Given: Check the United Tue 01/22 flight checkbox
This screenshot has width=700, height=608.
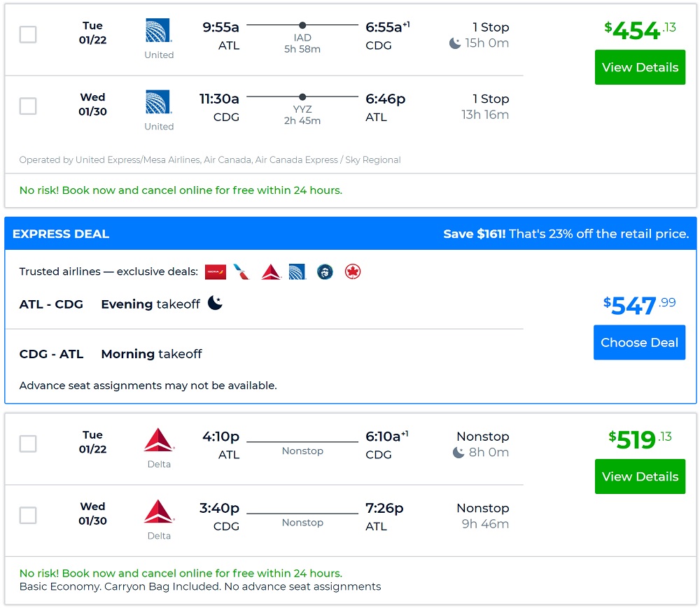Looking at the screenshot, I should tap(28, 34).
